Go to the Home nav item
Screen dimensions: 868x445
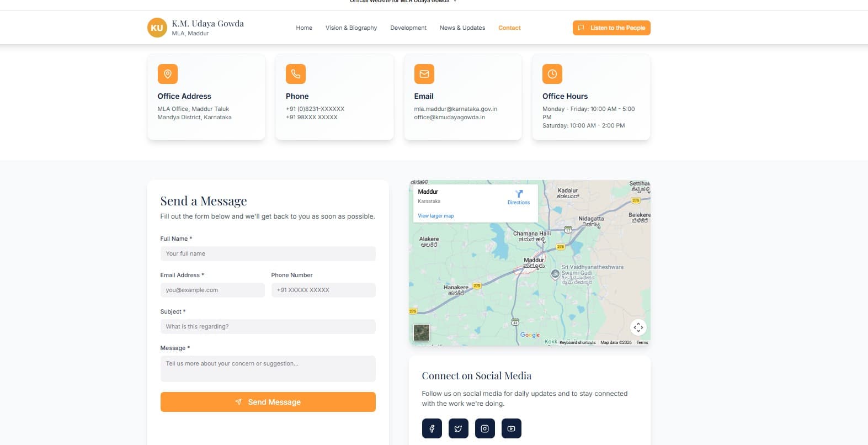304,28
